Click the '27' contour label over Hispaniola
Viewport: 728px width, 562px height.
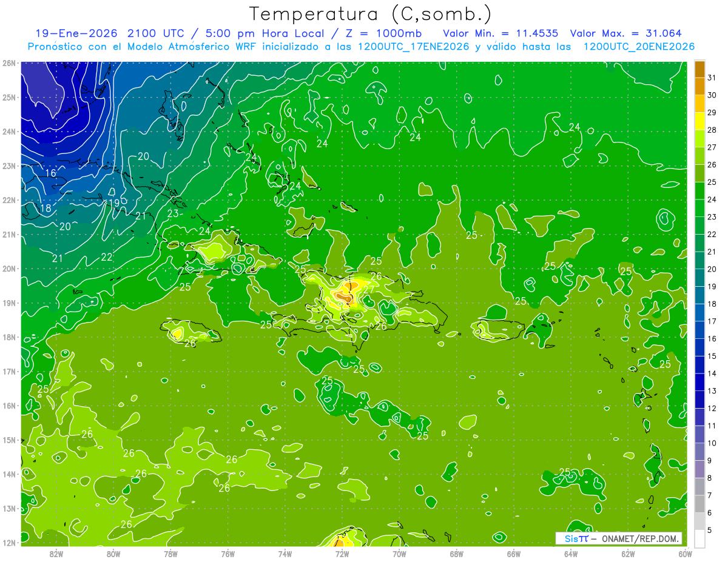(x=368, y=290)
